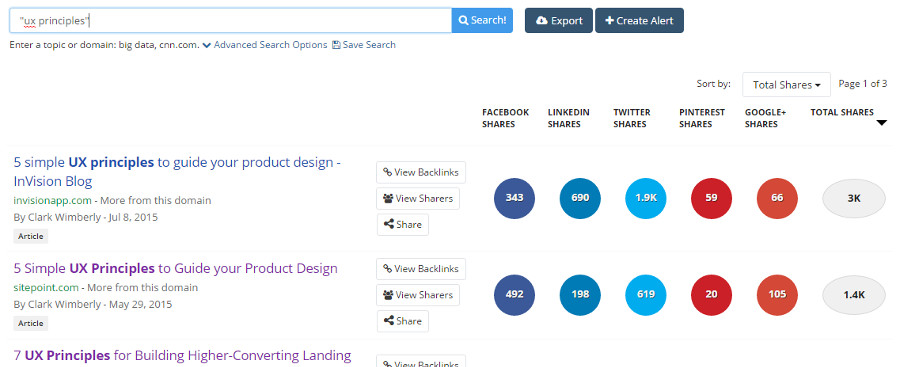Focus the "ux principles" search input field
This screenshot has height=367, width=900.
[231, 21]
